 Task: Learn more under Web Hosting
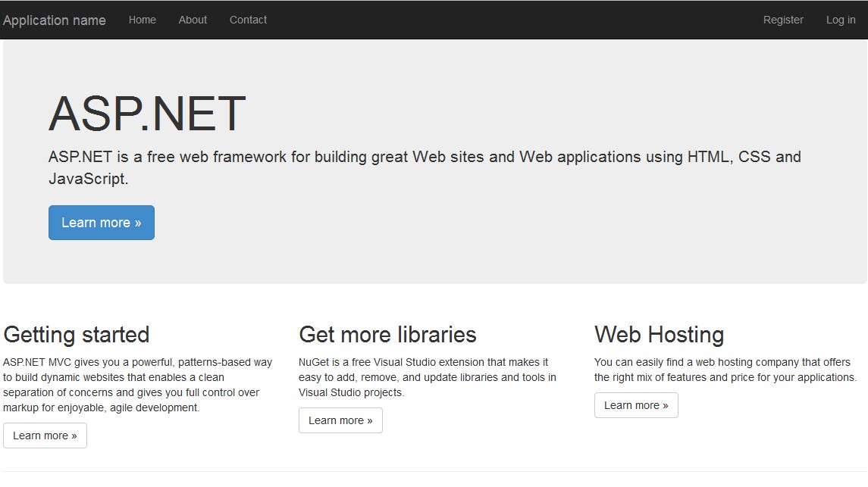tap(636, 405)
